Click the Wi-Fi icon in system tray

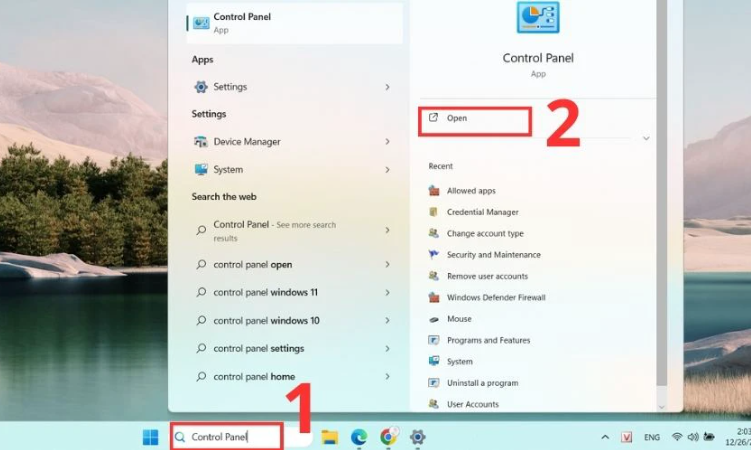pyautogui.click(x=677, y=438)
